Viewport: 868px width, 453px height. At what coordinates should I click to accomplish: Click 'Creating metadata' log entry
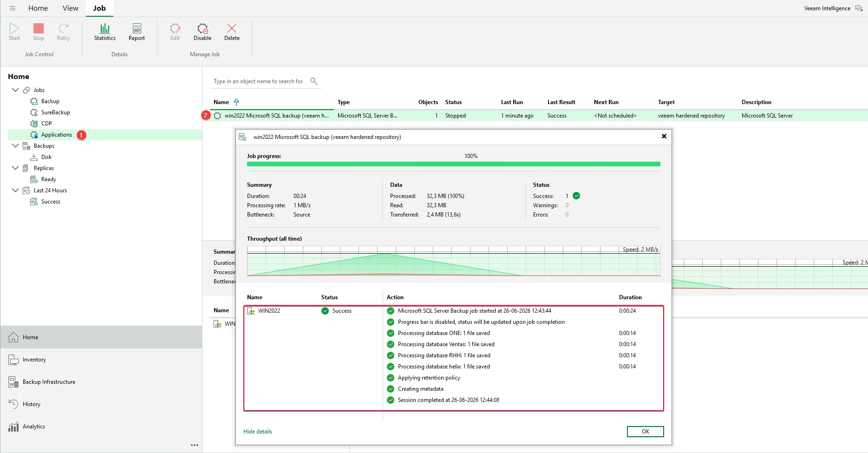click(x=421, y=389)
